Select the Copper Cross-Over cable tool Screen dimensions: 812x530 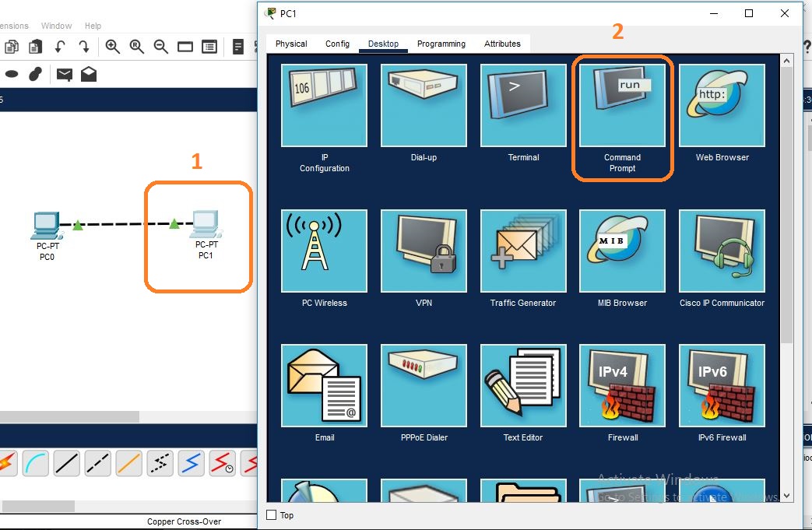click(97, 463)
